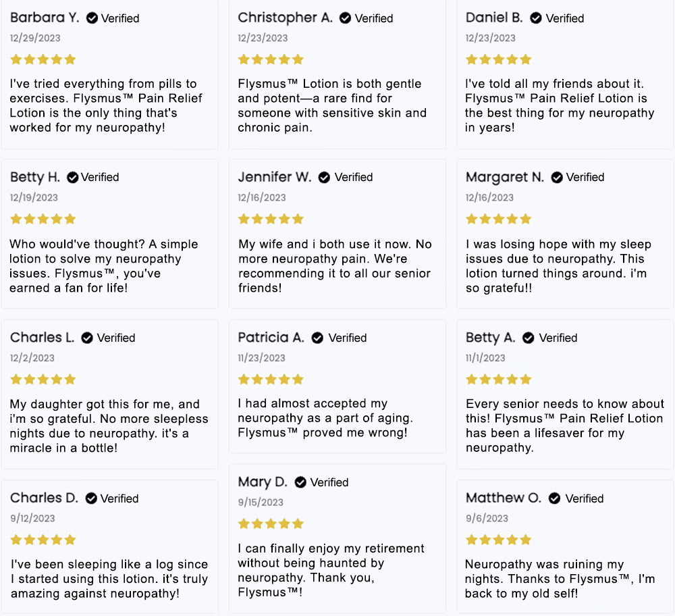Select reviewer name Margaret N.

[x=504, y=177]
